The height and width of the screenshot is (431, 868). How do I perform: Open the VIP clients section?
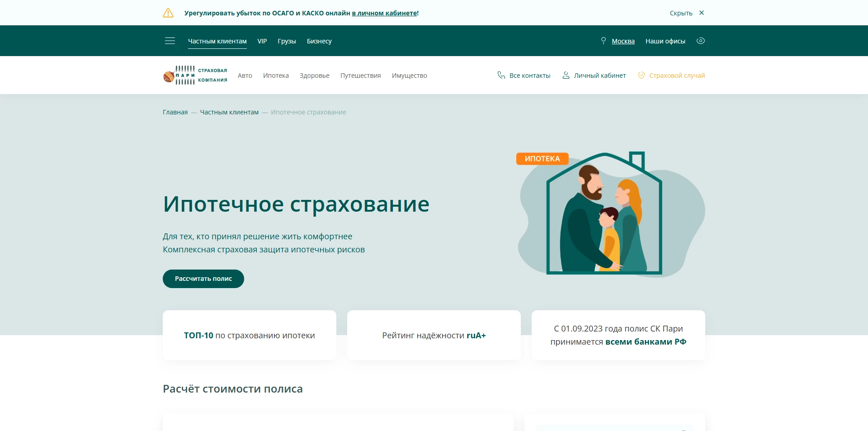pyautogui.click(x=262, y=41)
